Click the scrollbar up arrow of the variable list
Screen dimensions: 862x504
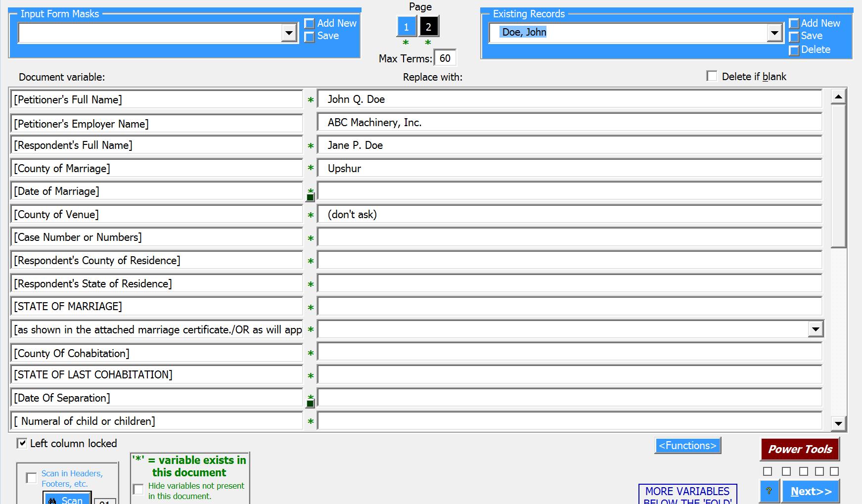pyautogui.click(x=838, y=96)
